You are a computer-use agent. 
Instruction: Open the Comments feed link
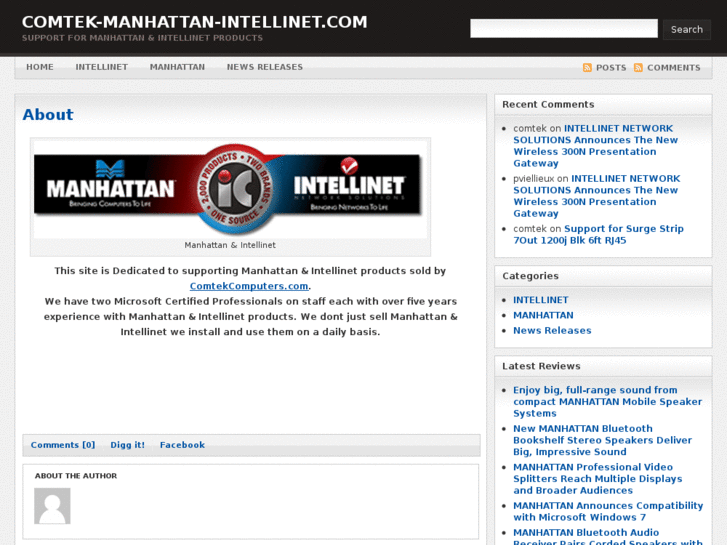(674, 68)
